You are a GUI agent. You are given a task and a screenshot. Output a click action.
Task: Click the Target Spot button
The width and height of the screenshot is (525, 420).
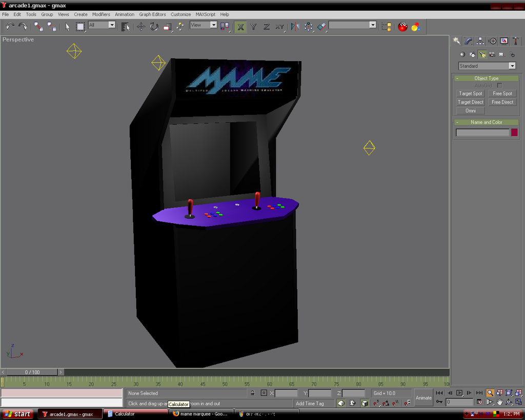tap(470, 93)
